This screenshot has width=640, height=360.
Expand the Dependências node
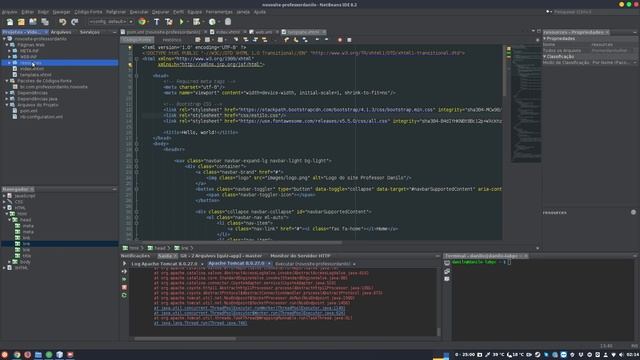click(x=7, y=93)
